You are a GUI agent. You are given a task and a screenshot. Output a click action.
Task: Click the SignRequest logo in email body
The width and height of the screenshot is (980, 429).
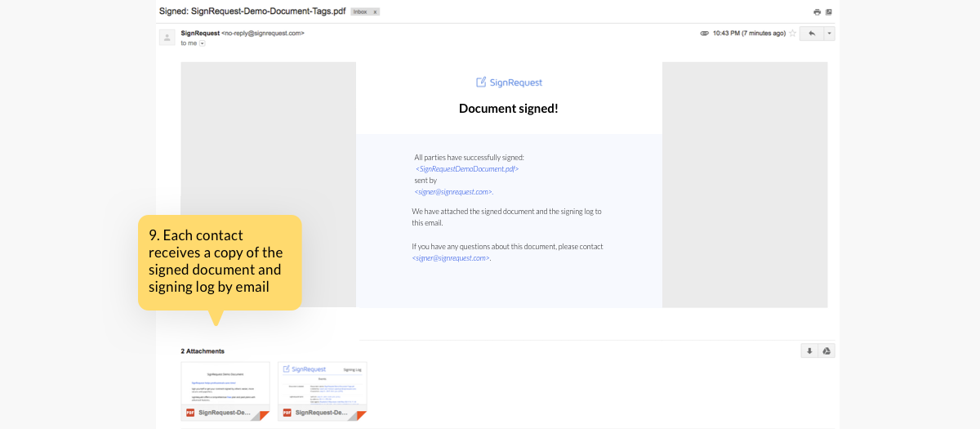[509, 82]
